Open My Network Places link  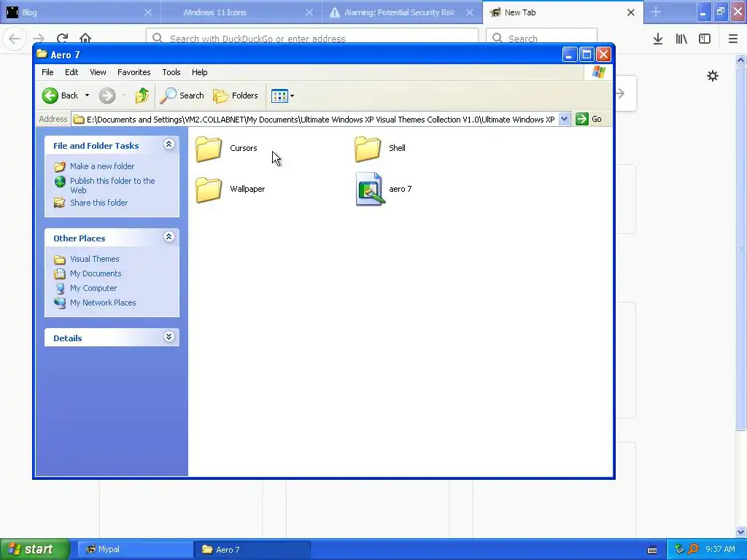tap(103, 303)
